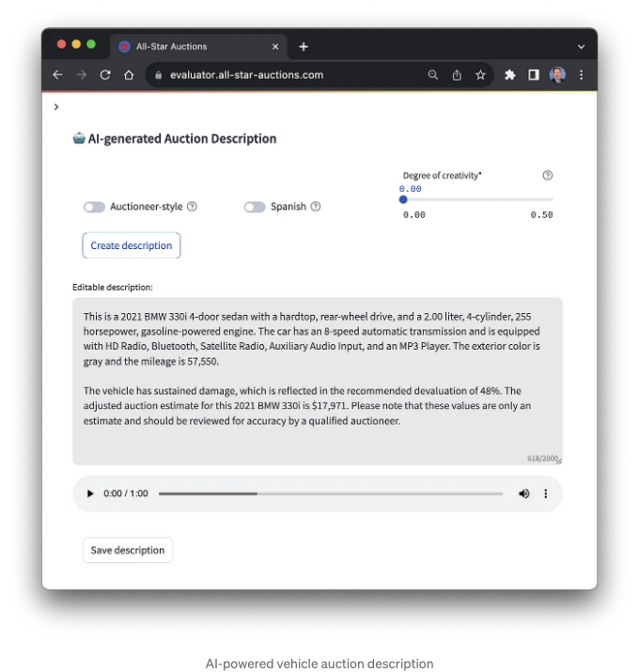Screen dimensions: 639x672
Task: Enable the Auctioneer-style toggle
Action: point(94,207)
